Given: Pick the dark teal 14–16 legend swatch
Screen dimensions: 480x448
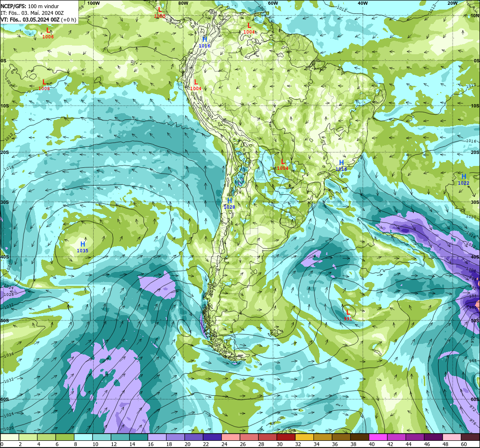Looking at the screenshot, I should coord(139,437).
